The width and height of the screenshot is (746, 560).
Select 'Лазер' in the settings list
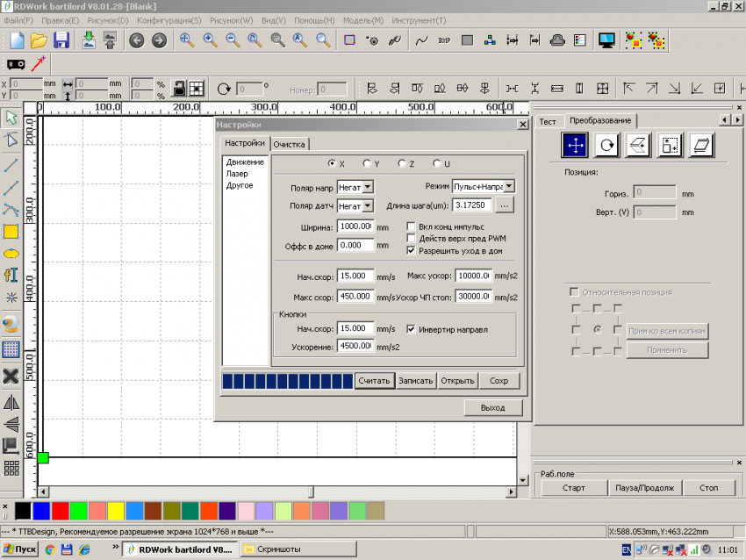(237, 174)
